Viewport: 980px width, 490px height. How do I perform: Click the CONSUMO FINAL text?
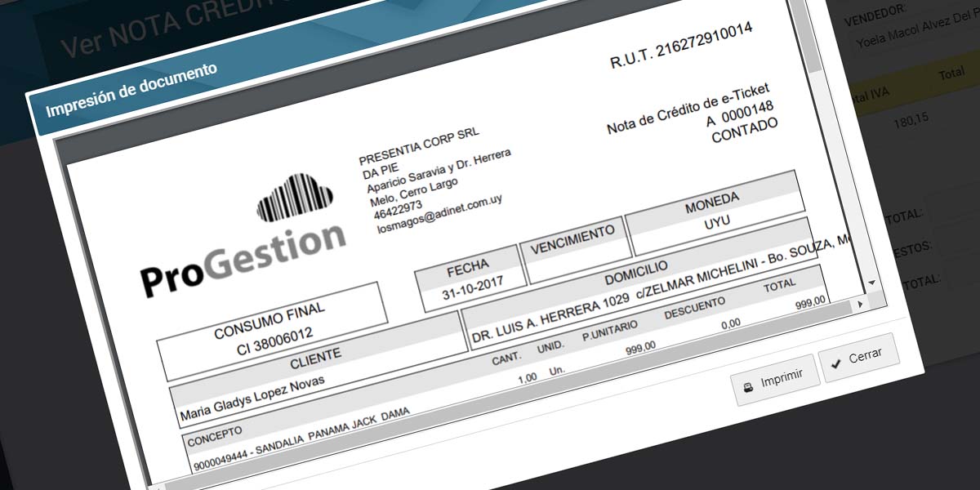click(x=269, y=320)
